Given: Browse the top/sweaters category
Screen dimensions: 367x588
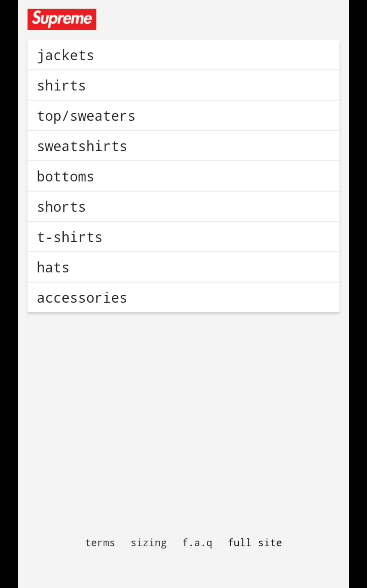Looking at the screenshot, I should 183,116.
